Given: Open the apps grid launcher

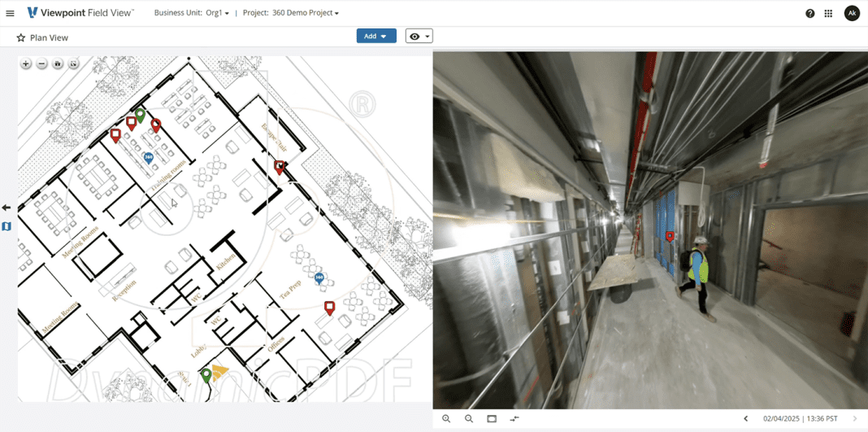Looking at the screenshot, I should 828,13.
